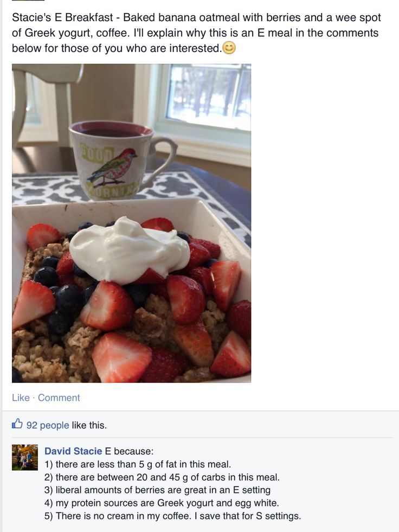Click the sliced strawberry at the photo's bottom

pyautogui.click(x=121, y=358)
